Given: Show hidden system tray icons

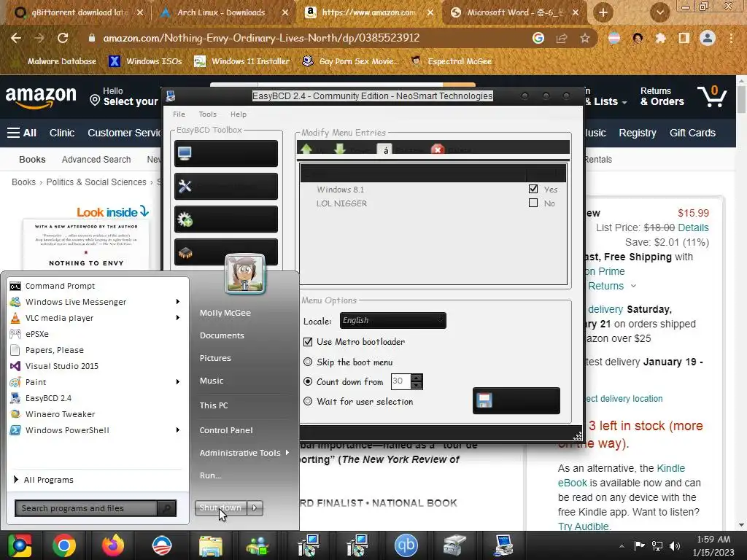Looking at the screenshot, I should (x=622, y=546).
